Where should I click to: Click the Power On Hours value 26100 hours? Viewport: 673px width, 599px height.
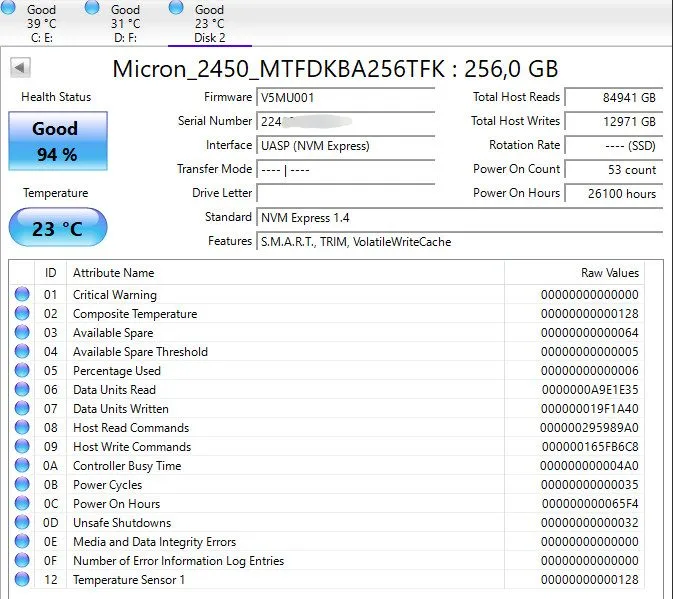point(614,194)
